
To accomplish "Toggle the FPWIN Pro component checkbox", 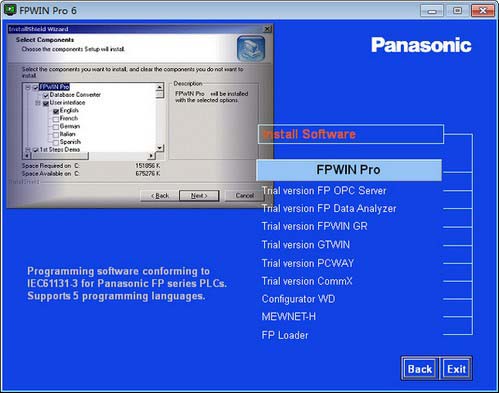I will 36,87.
